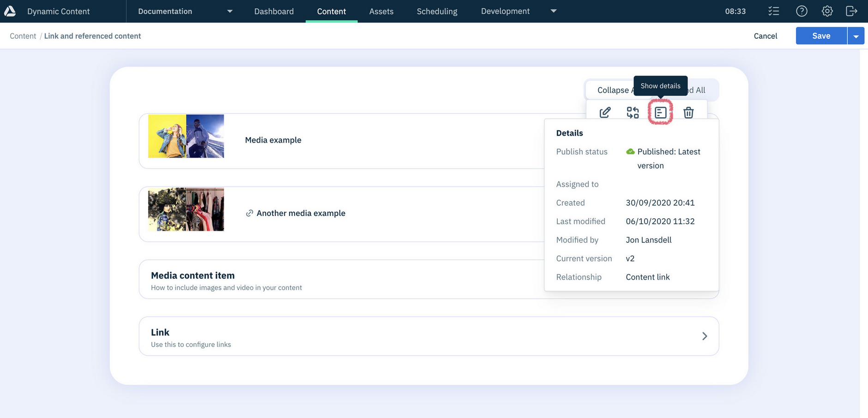
Task: Click the Amplience logo icon
Action: pyautogui.click(x=10, y=11)
